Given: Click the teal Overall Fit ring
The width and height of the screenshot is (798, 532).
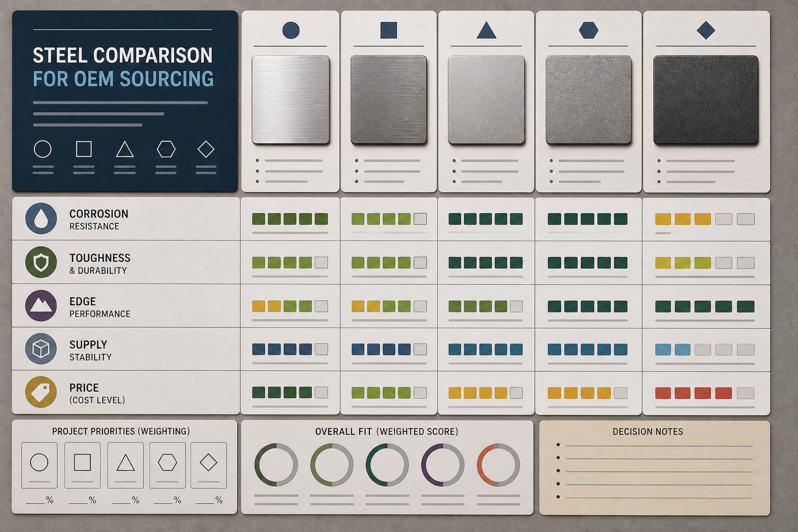Looking at the screenshot, I should 388,465.
